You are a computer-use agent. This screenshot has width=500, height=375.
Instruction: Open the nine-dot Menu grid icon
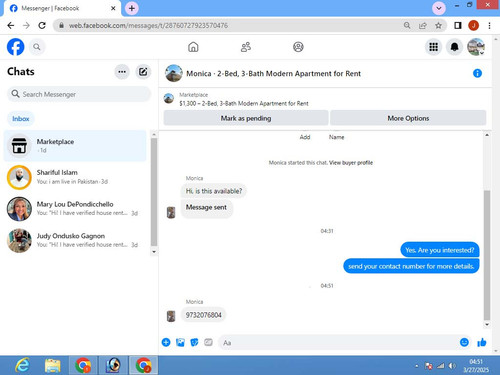433,47
